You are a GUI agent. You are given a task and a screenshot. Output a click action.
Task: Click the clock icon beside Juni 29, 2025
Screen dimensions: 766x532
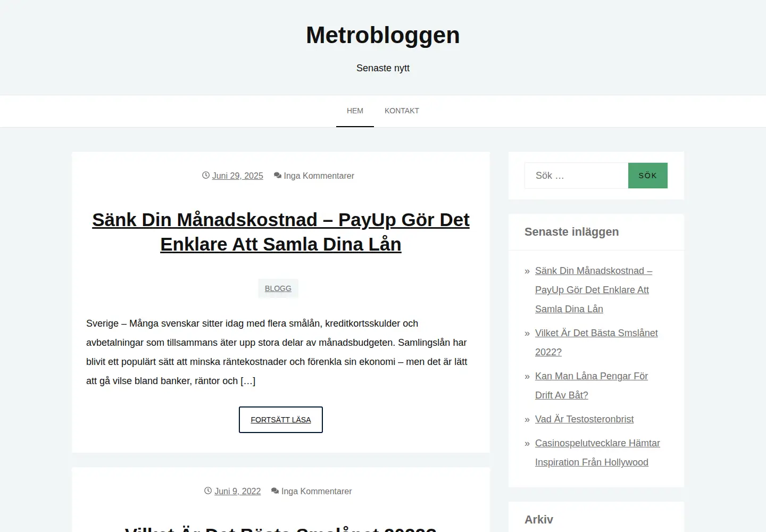[x=206, y=175]
